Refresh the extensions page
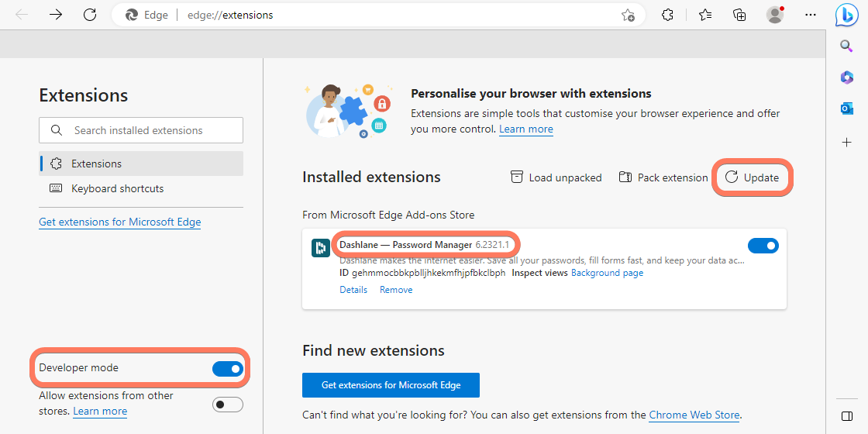868x434 pixels. (90, 15)
